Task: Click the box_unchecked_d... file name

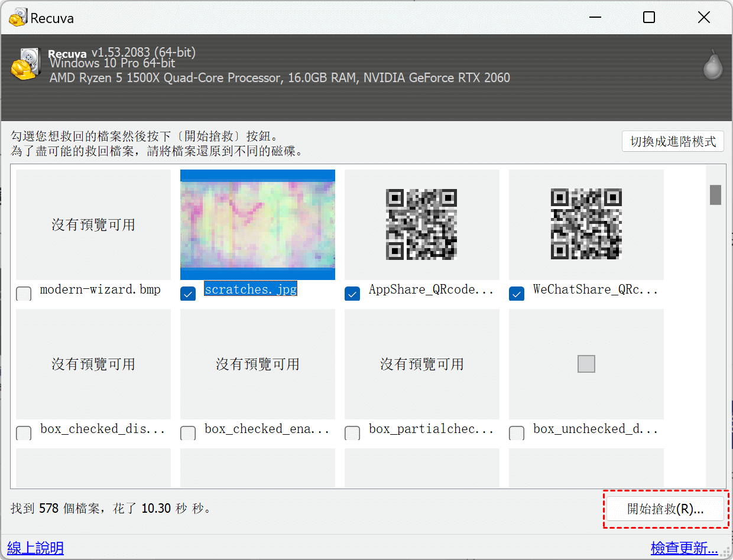Action: point(595,429)
